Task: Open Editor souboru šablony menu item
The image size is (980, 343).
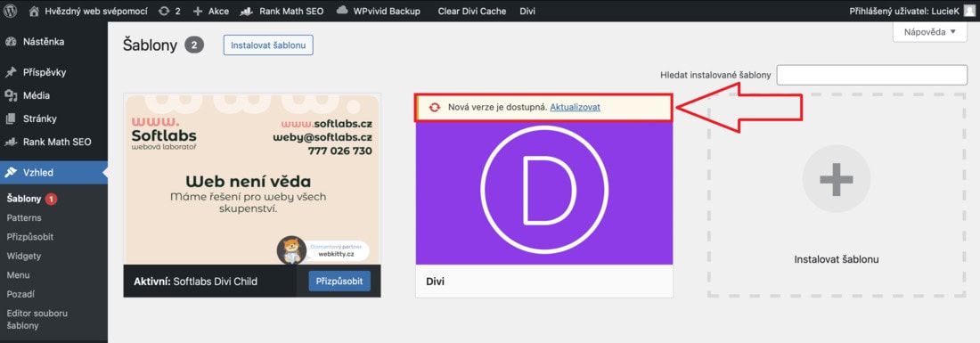Action: point(37,319)
